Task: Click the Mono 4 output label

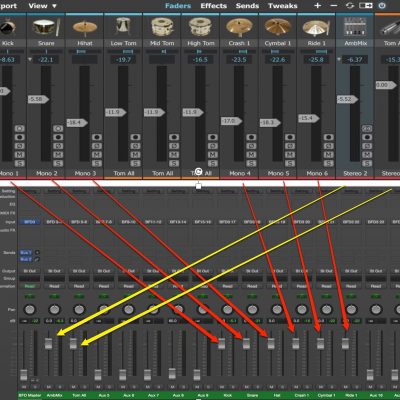Action: point(239,173)
